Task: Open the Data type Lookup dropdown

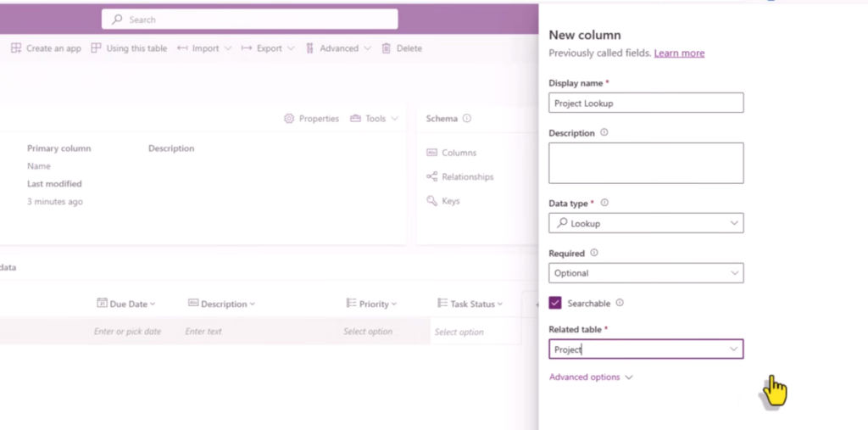Action: [646, 223]
